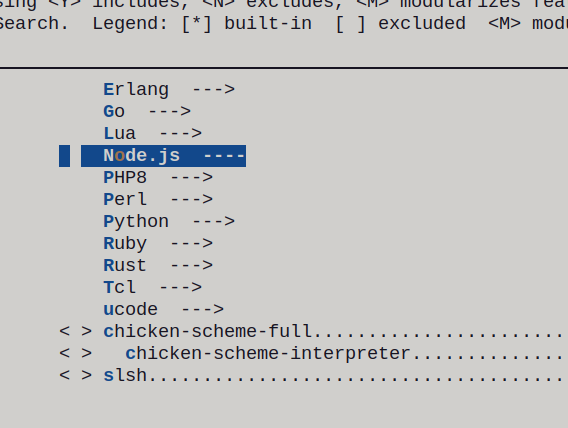Viewport: 568px width, 428px height.
Task: Open the Go submenu
Action: point(147,112)
